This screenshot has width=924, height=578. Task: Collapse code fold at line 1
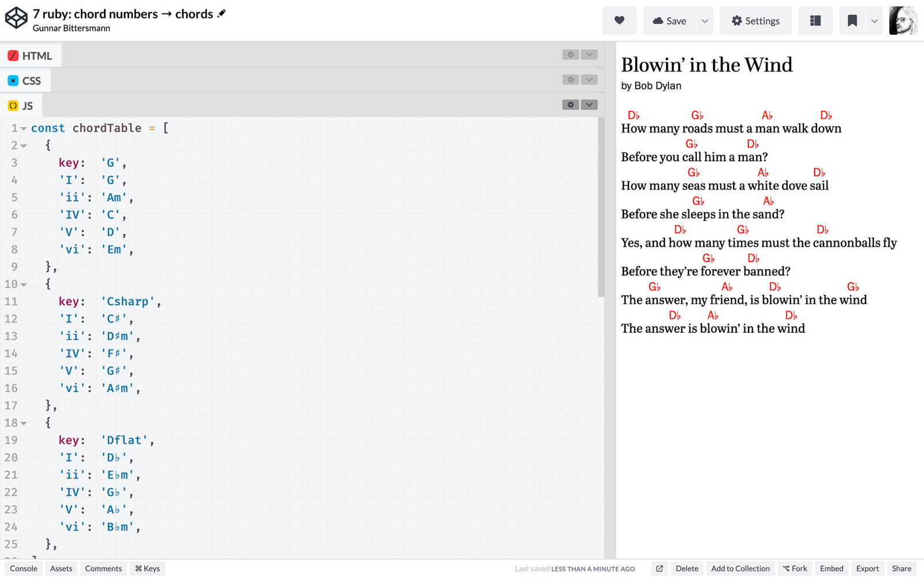click(x=24, y=128)
